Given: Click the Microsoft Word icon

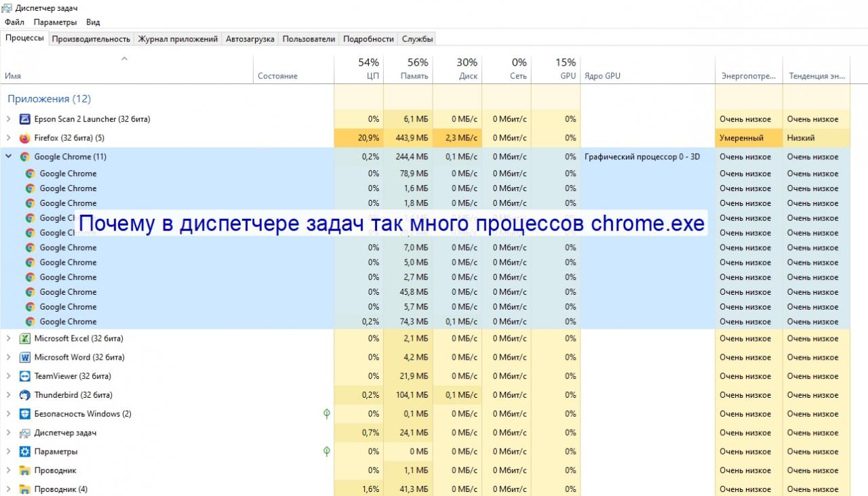Looking at the screenshot, I should (x=25, y=358).
